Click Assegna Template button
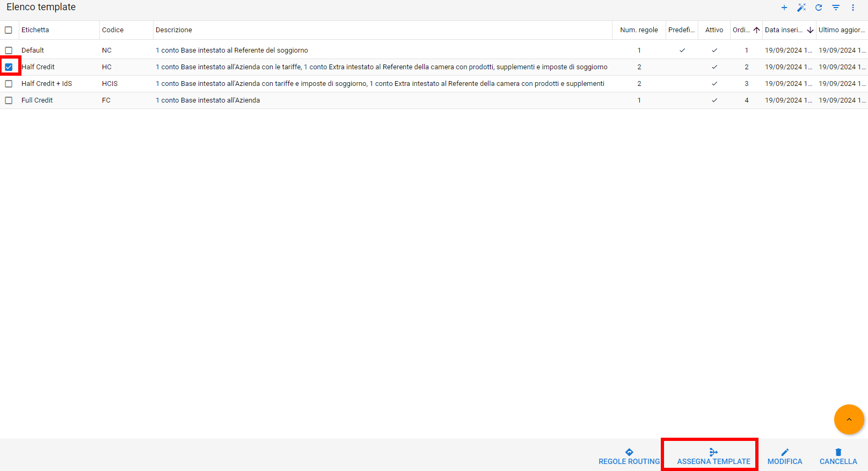This screenshot has width=868, height=471. point(713,456)
